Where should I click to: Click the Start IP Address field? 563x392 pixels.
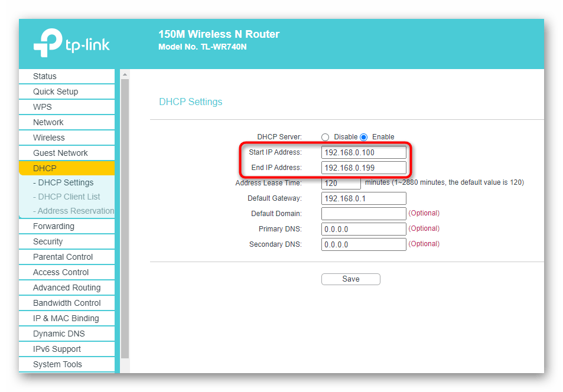[x=363, y=152]
